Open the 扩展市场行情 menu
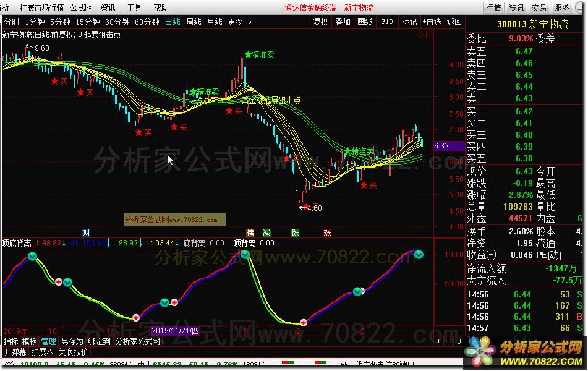 tap(41, 7)
